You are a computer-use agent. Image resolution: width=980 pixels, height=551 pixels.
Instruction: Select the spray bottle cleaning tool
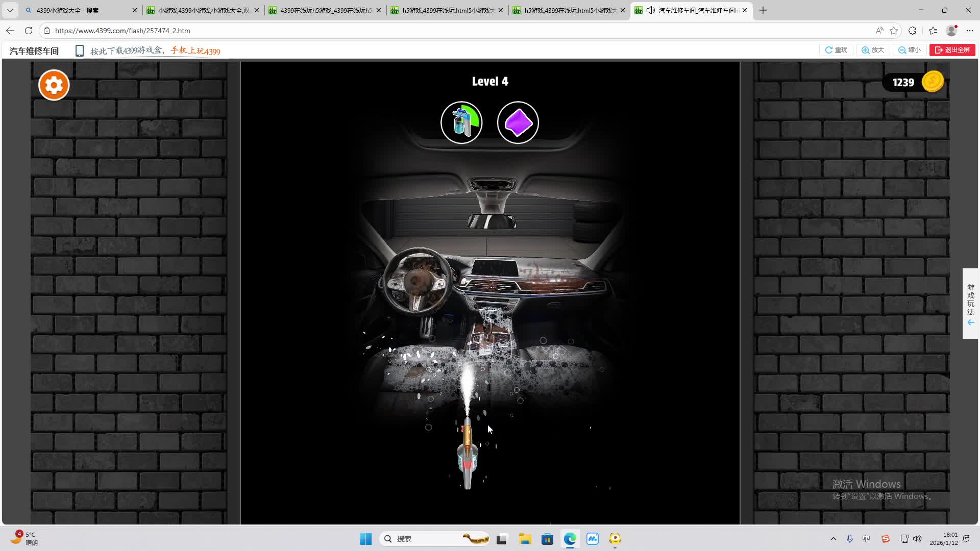pos(461,122)
